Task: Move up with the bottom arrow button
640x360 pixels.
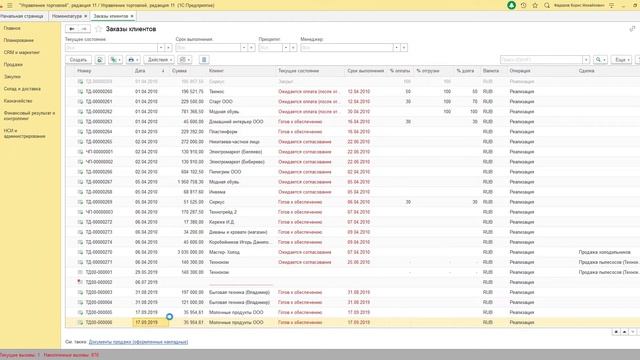Action: [x=624, y=332]
